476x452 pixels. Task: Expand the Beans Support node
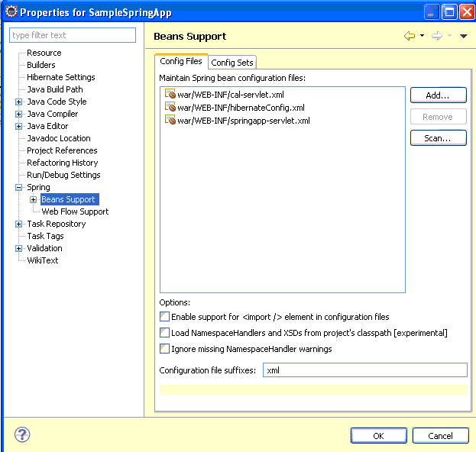(34, 199)
